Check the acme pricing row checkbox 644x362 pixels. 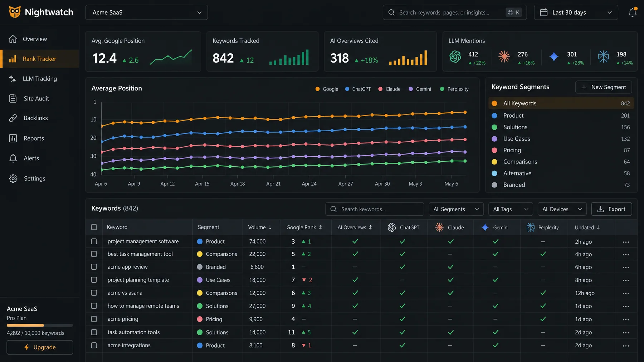pyautogui.click(x=94, y=319)
